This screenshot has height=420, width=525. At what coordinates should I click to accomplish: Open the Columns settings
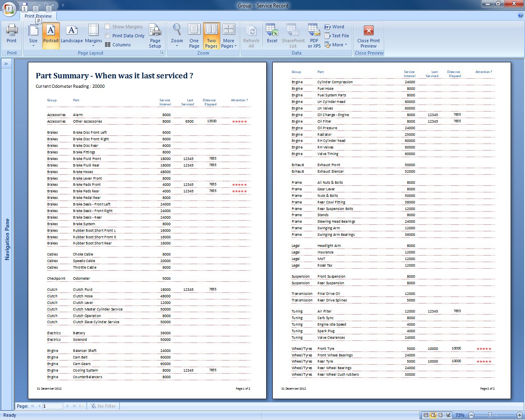[118, 45]
